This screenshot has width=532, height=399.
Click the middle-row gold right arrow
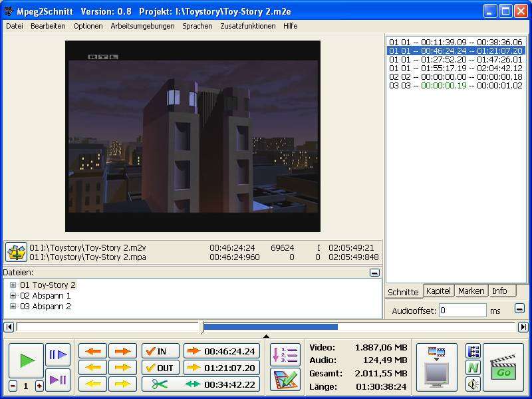122,368
